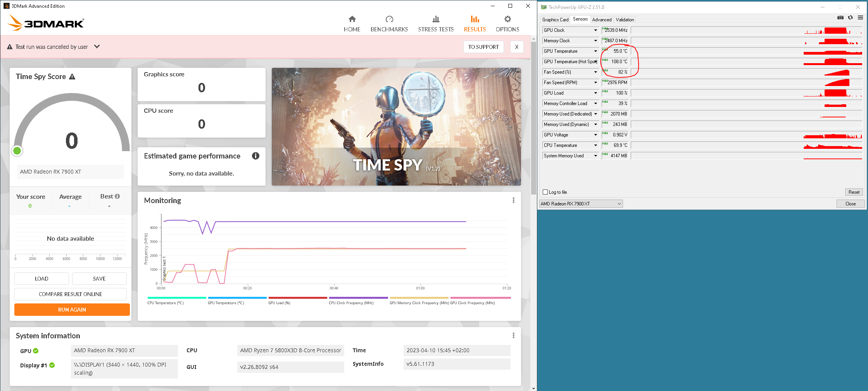Toggle the CPU Clock Frequency legend color bar
The width and height of the screenshot is (868, 391).
[x=358, y=298]
